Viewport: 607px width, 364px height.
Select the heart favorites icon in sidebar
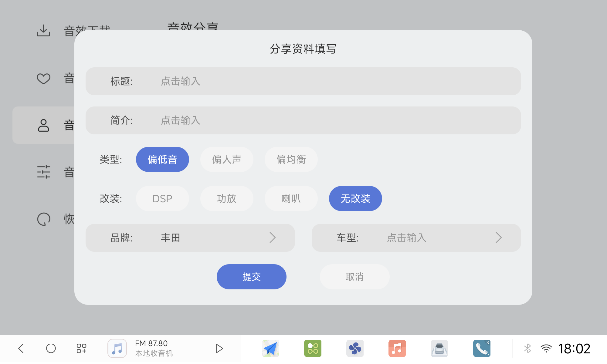[x=44, y=79]
